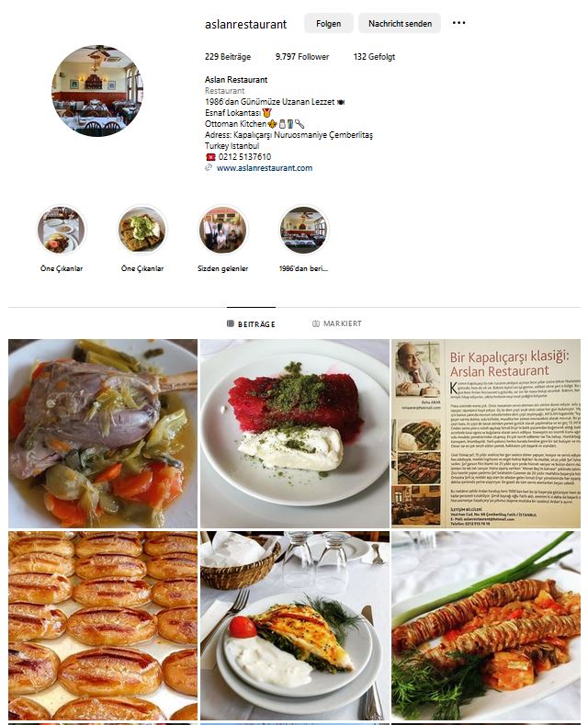Follow the account with Folgen button
This screenshot has width=588, height=725.
click(x=329, y=23)
